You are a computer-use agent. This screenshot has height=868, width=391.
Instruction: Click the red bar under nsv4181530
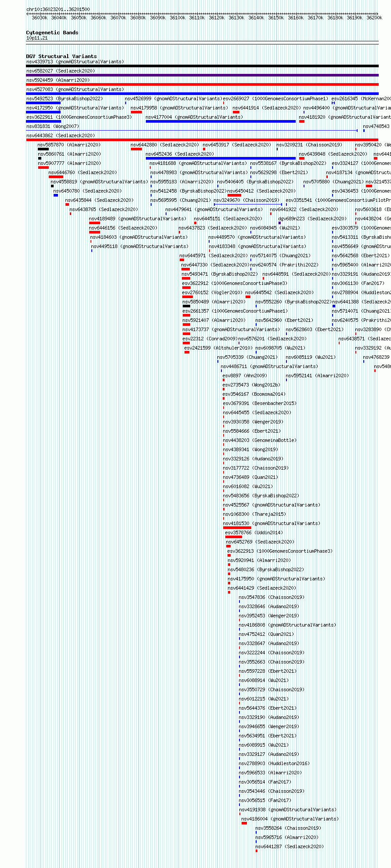[x=237, y=528]
